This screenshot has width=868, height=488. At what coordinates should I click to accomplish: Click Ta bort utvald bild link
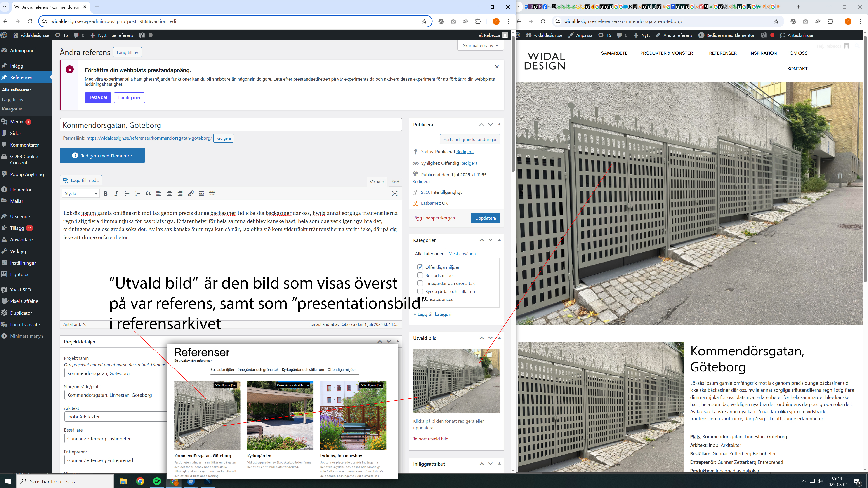click(431, 439)
